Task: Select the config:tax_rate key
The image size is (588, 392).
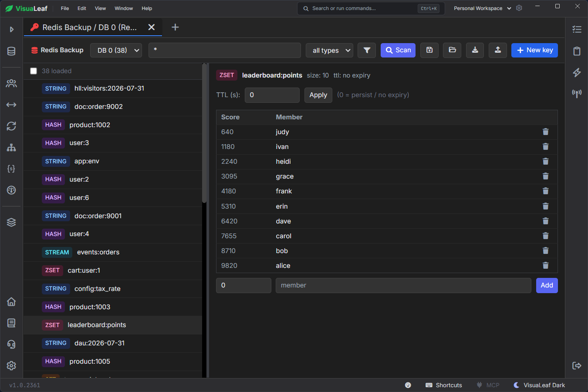Action: (x=112, y=289)
